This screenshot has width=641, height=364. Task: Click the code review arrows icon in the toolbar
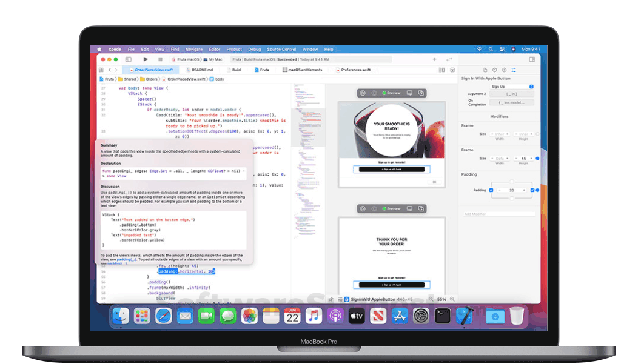449,59
